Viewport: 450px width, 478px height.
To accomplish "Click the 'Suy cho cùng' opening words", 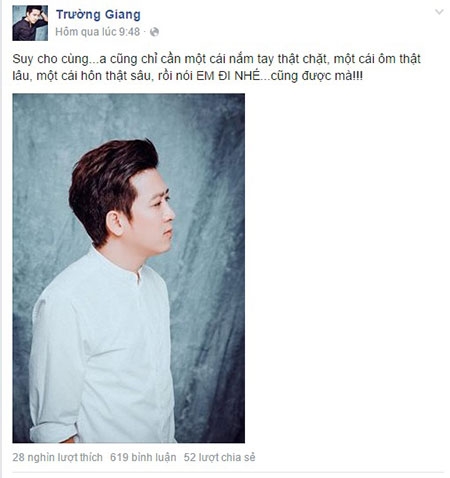I will [x=50, y=59].
